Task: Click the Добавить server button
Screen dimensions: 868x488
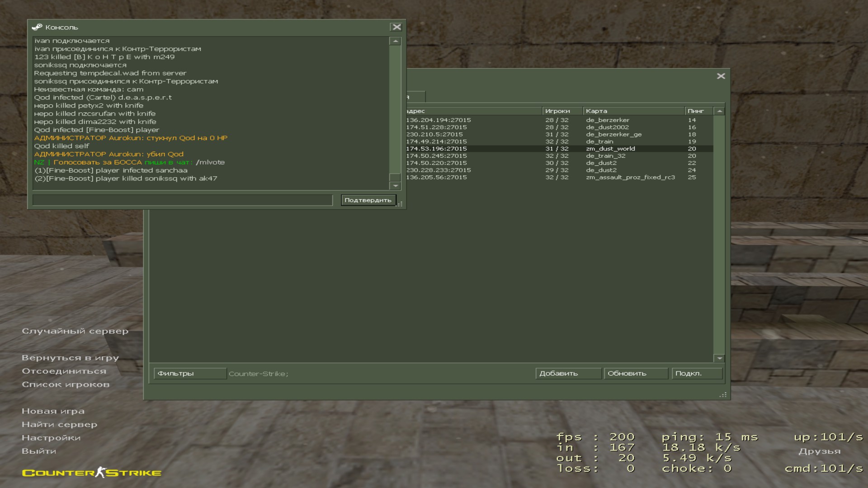Action: 568,374
